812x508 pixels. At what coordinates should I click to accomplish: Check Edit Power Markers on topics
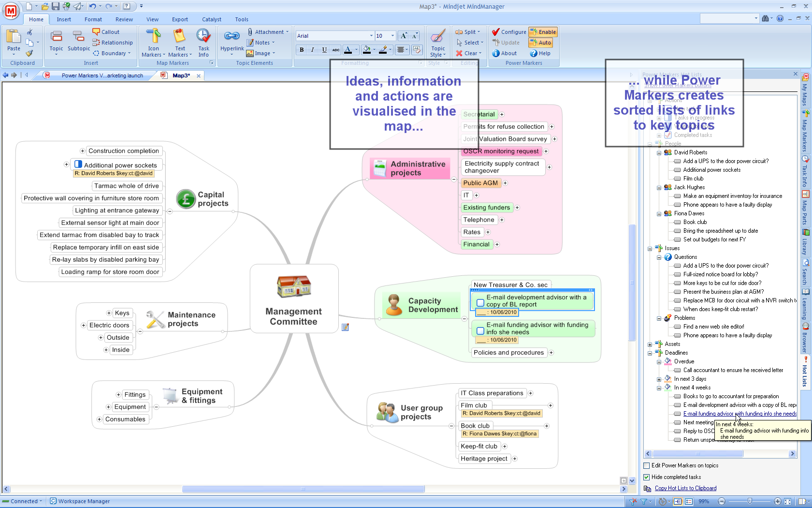pyautogui.click(x=647, y=465)
